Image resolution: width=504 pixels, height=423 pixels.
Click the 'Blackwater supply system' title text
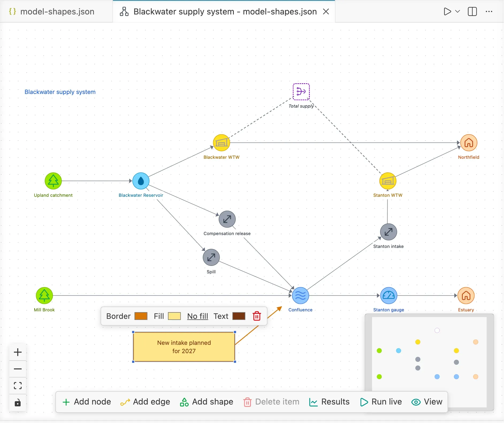(x=60, y=92)
